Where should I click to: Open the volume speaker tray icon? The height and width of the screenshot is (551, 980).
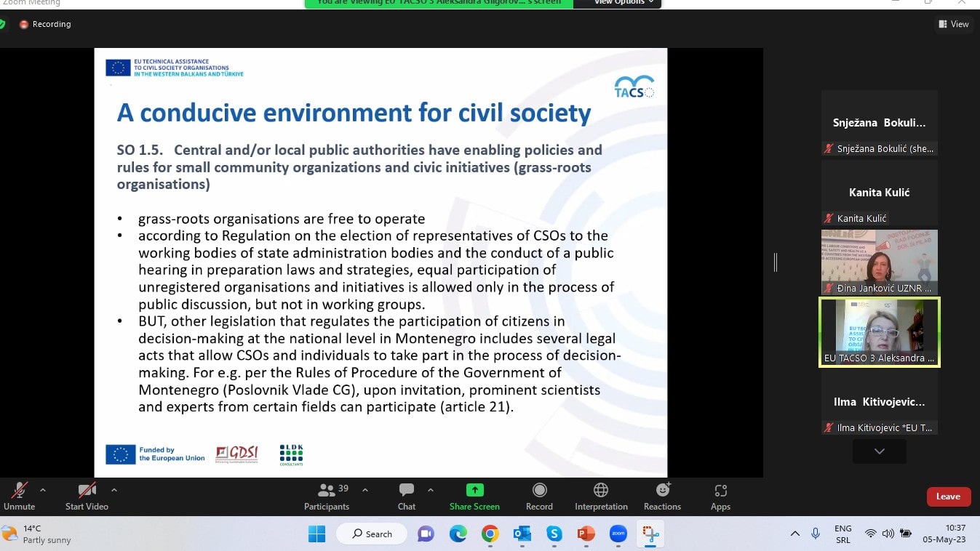888,534
